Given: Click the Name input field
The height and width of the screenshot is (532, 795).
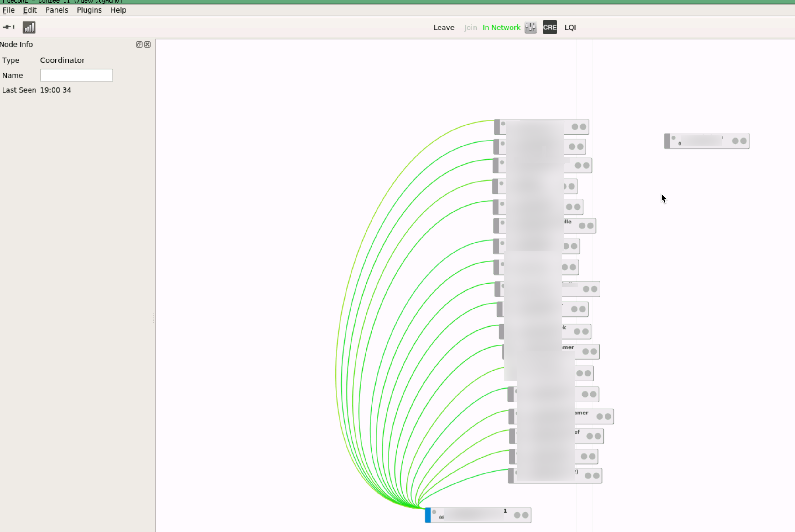Looking at the screenshot, I should coord(76,75).
